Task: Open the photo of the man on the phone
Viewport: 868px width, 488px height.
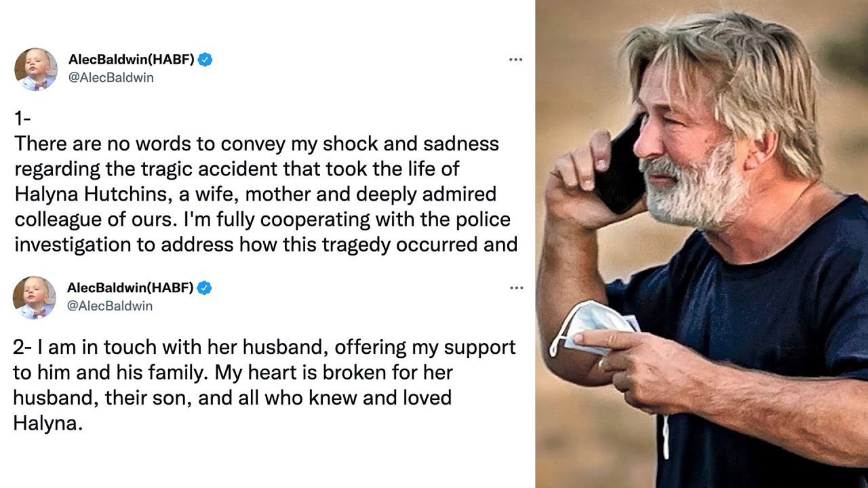Action: click(701, 244)
